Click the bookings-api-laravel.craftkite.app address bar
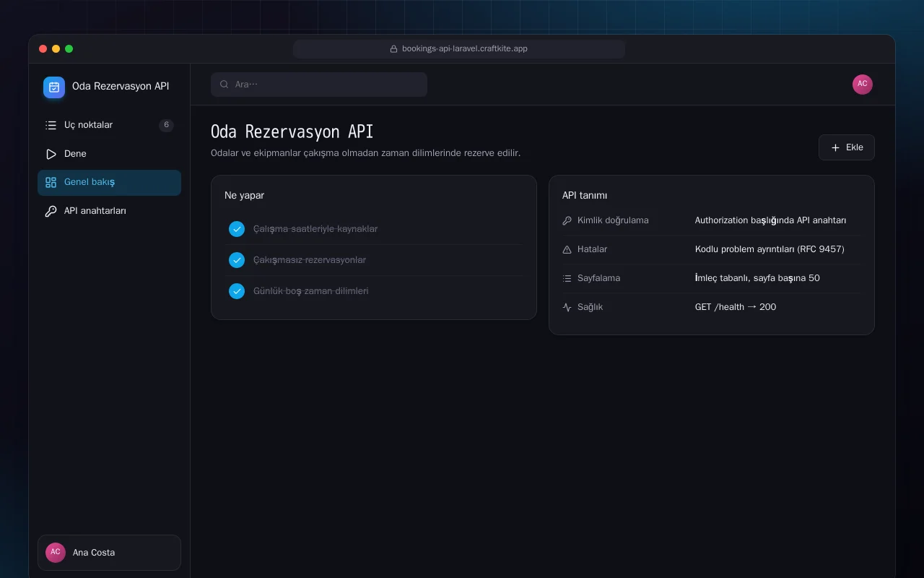 [x=459, y=49]
